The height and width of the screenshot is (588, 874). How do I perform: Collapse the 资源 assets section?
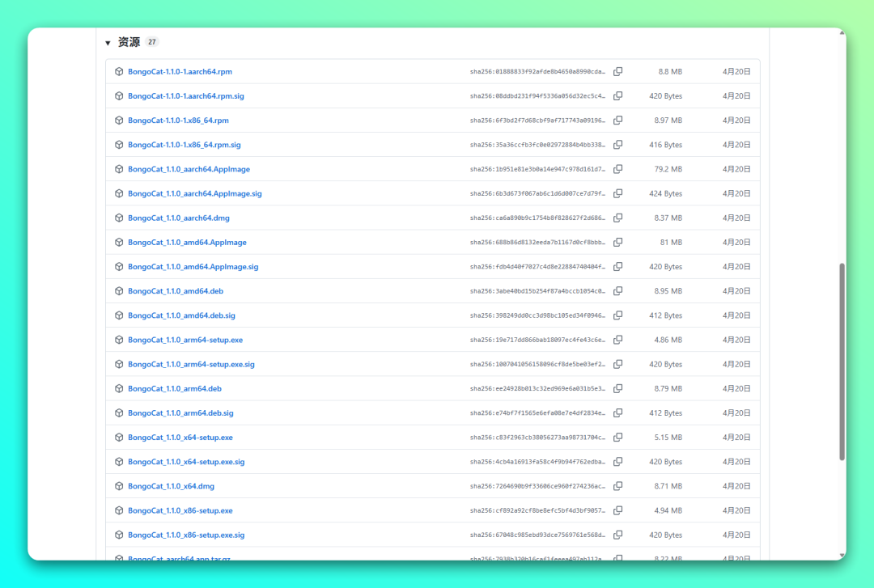pos(108,42)
